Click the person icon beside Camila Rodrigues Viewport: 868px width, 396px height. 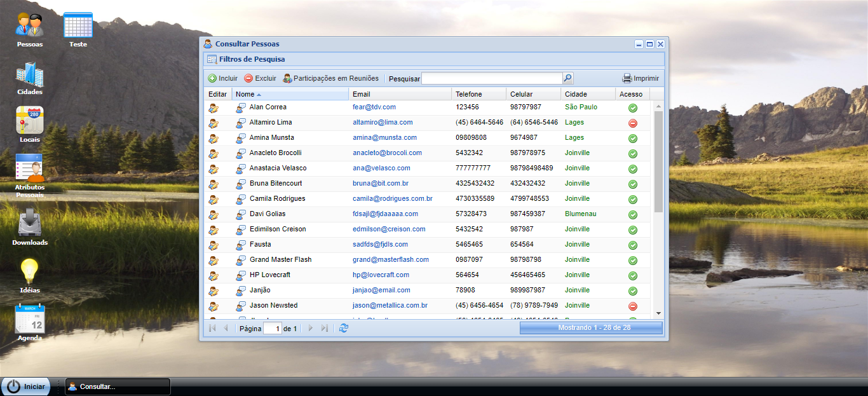(x=241, y=200)
